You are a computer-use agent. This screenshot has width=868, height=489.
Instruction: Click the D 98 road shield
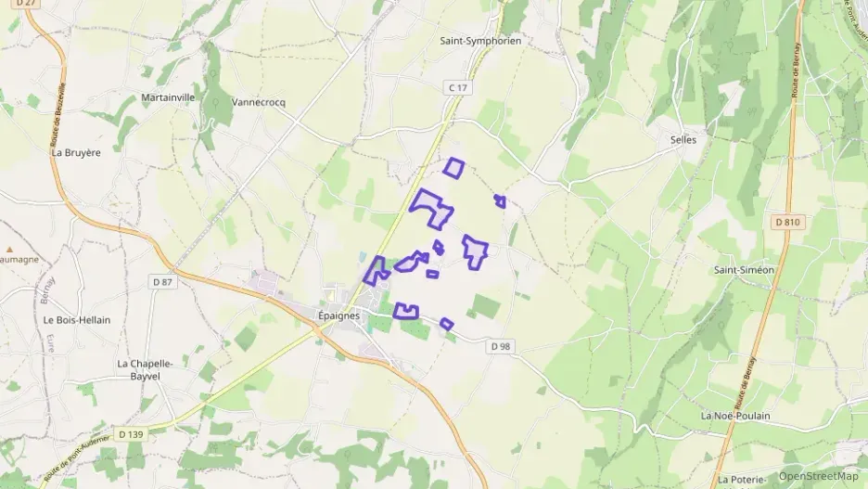[501, 347]
